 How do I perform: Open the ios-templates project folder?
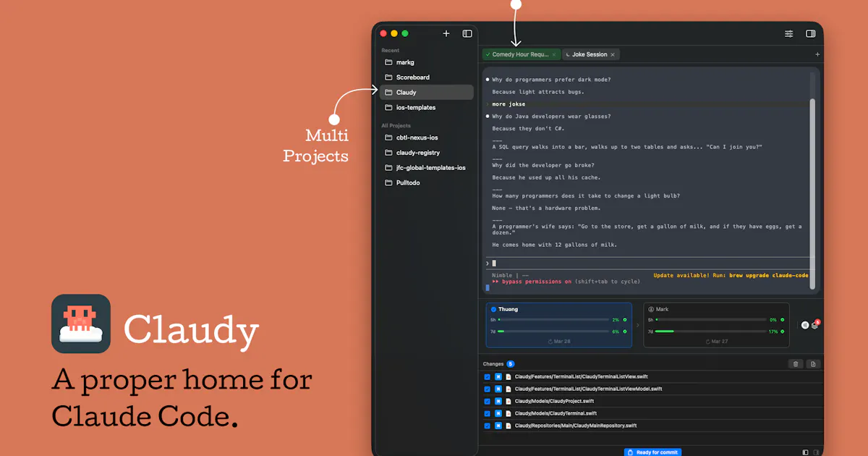tap(426, 108)
